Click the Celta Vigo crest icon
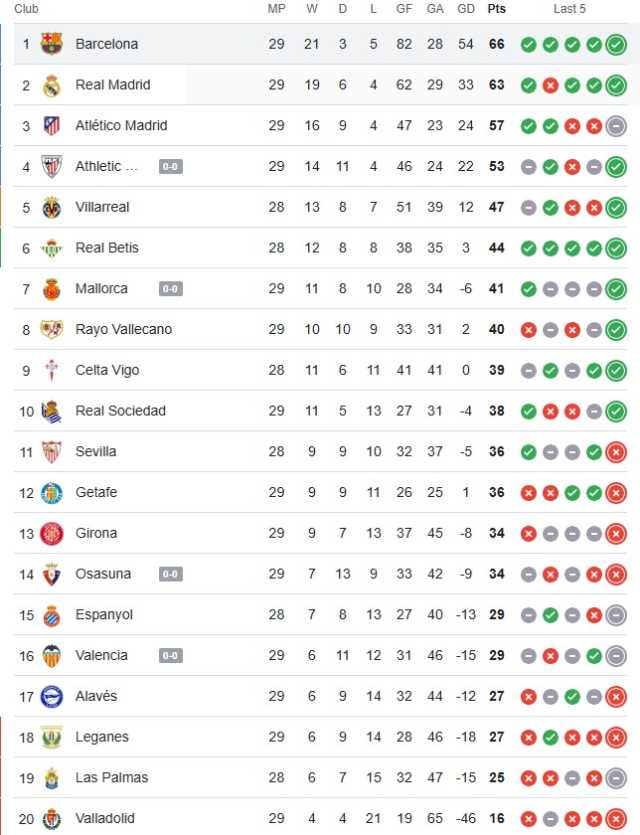This screenshot has height=835, width=640. point(52,371)
